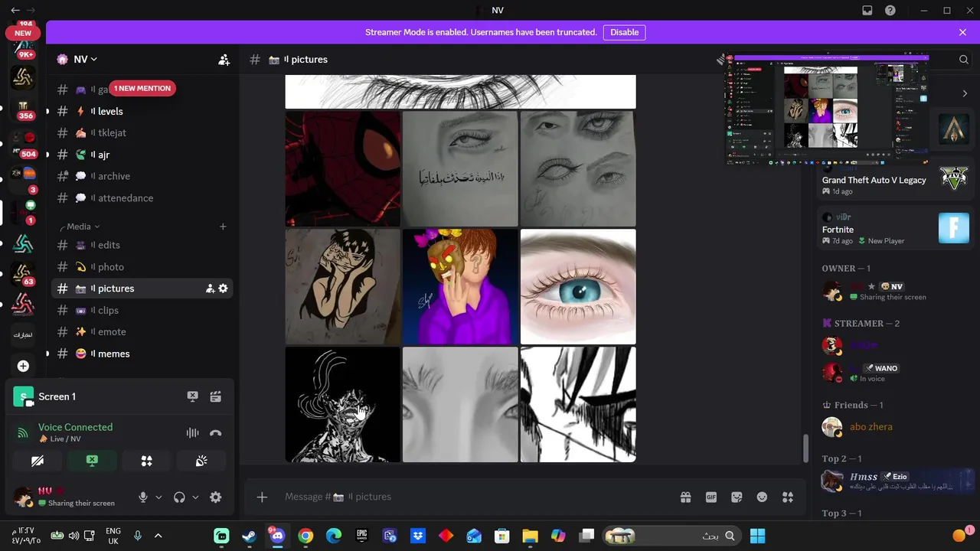The image size is (980, 551).
Task: Mute the microphone
Action: (x=142, y=497)
